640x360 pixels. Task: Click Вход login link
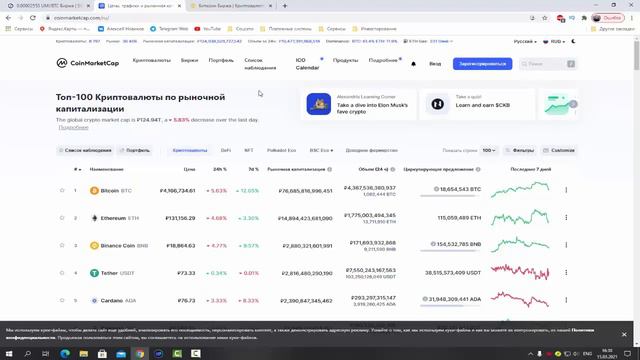pyautogui.click(x=435, y=64)
